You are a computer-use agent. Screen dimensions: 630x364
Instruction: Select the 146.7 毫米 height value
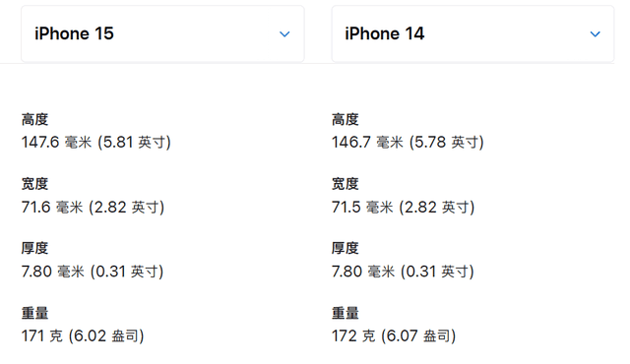coord(408,142)
